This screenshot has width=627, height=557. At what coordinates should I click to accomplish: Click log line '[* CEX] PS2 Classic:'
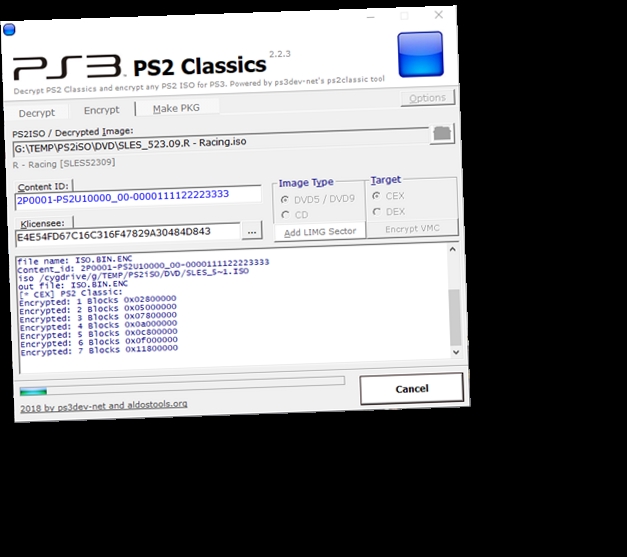[x=70, y=293]
